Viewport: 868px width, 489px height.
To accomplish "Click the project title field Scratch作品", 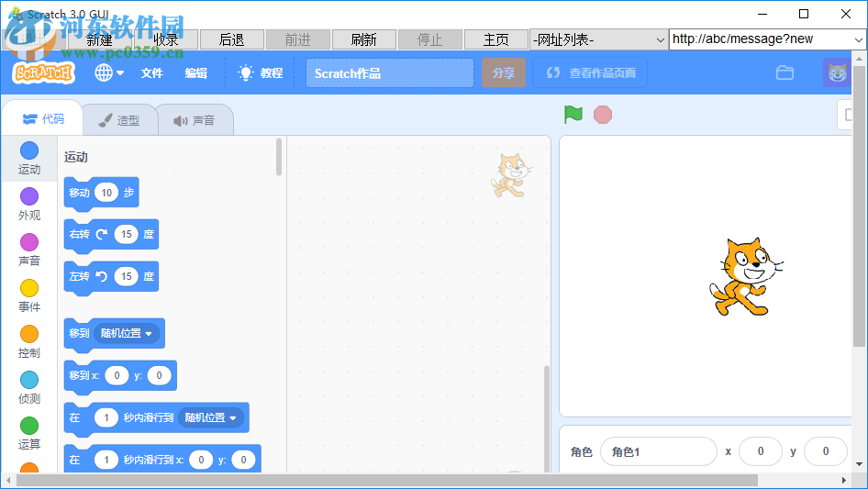I will pos(390,73).
